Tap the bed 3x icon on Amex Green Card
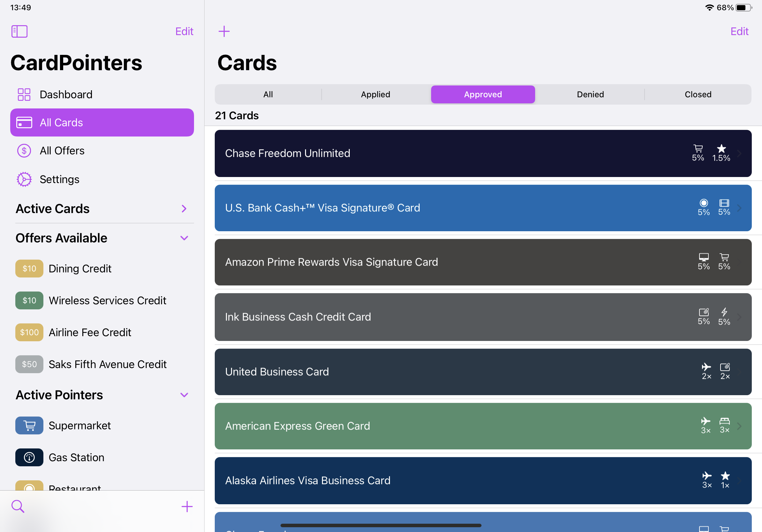The height and width of the screenshot is (532, 762). [x=724, y=426]
